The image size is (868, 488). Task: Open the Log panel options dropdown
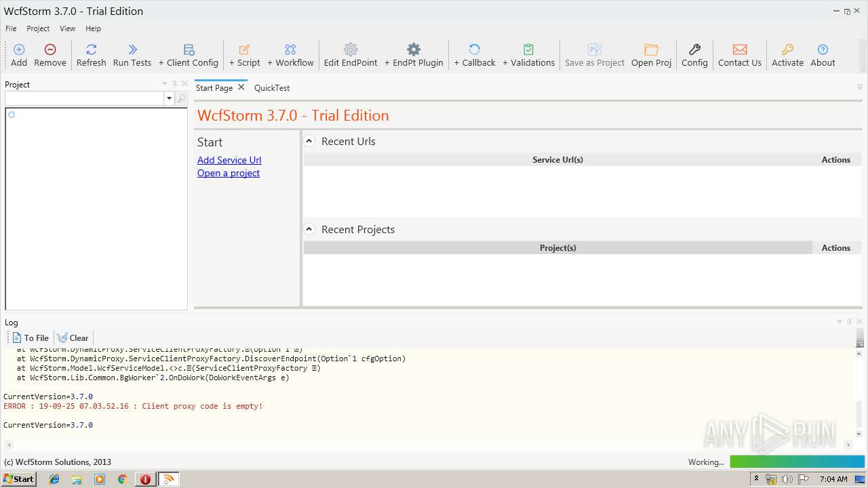tap(840, 322)
